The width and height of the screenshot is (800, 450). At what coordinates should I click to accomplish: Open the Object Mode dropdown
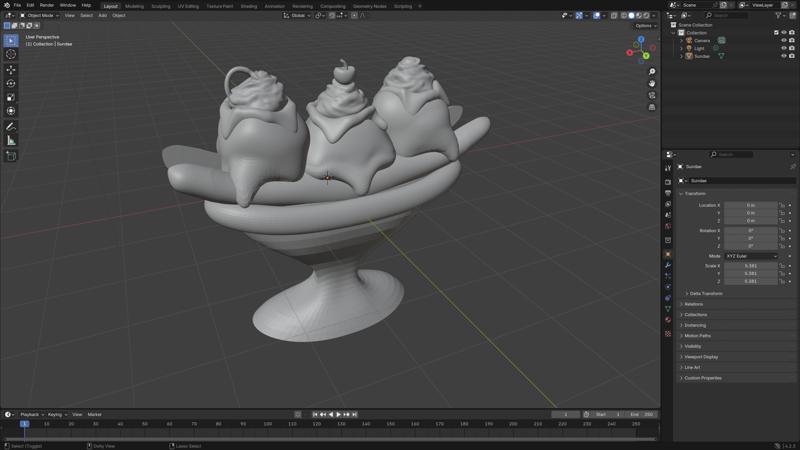coord(38,15)
